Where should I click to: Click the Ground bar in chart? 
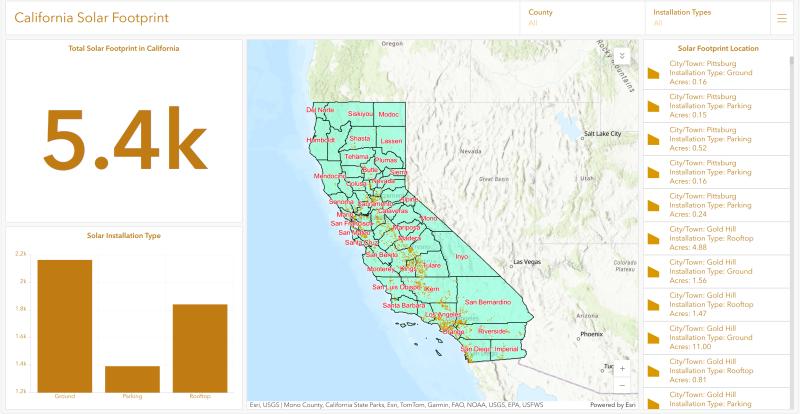coord(65,326)
